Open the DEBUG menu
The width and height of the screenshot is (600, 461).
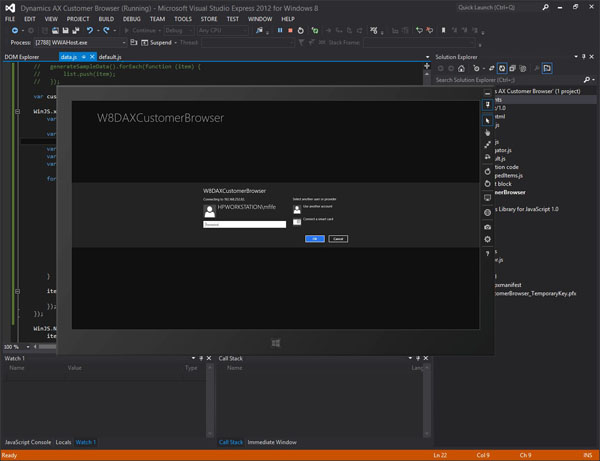[132, 19]
